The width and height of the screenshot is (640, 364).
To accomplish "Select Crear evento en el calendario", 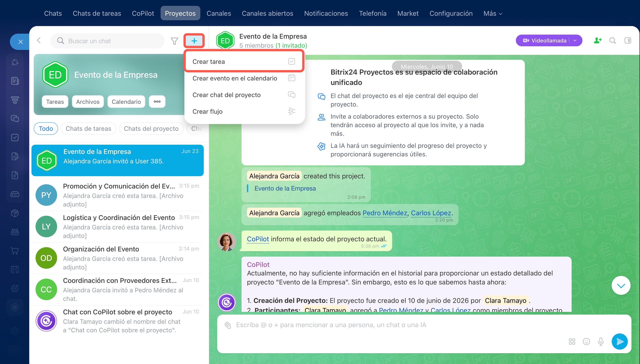I will click(244, 78).
